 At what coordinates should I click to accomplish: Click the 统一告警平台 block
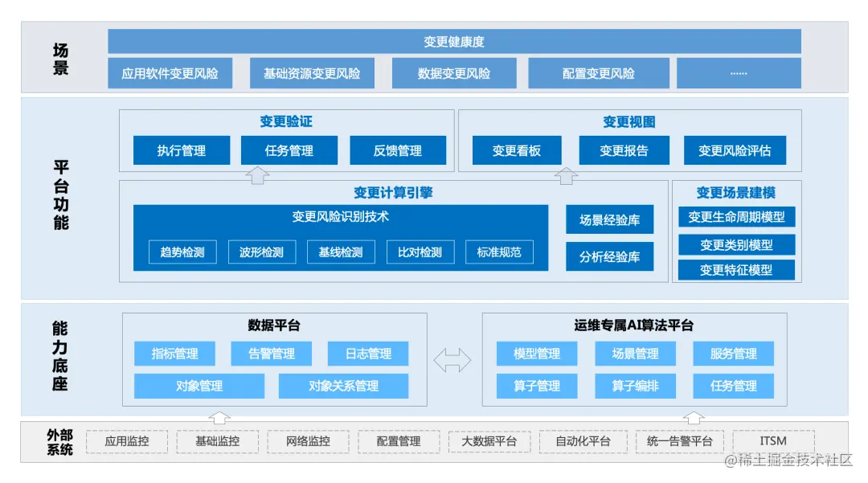pyautogui.click(x=678, y=440)
